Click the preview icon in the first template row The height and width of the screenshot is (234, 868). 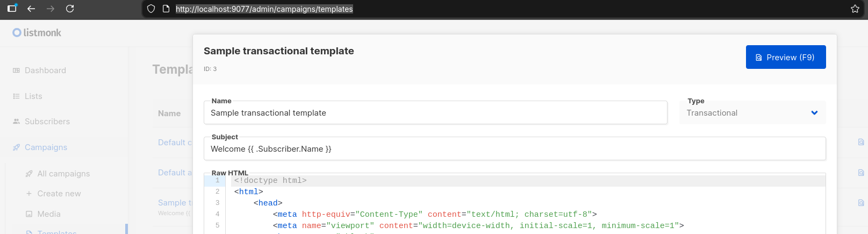pos(861,143)
